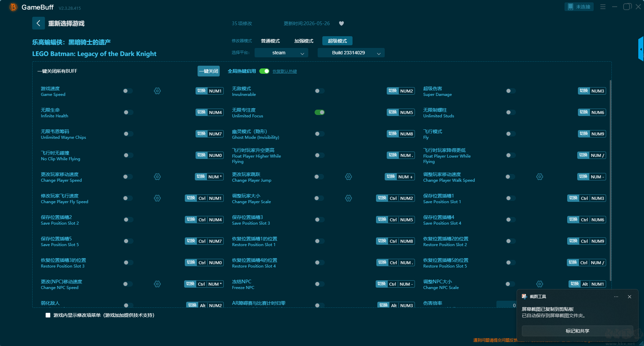Enable Fly mode toggle
The image size is (644, 346).
[511, 134]
